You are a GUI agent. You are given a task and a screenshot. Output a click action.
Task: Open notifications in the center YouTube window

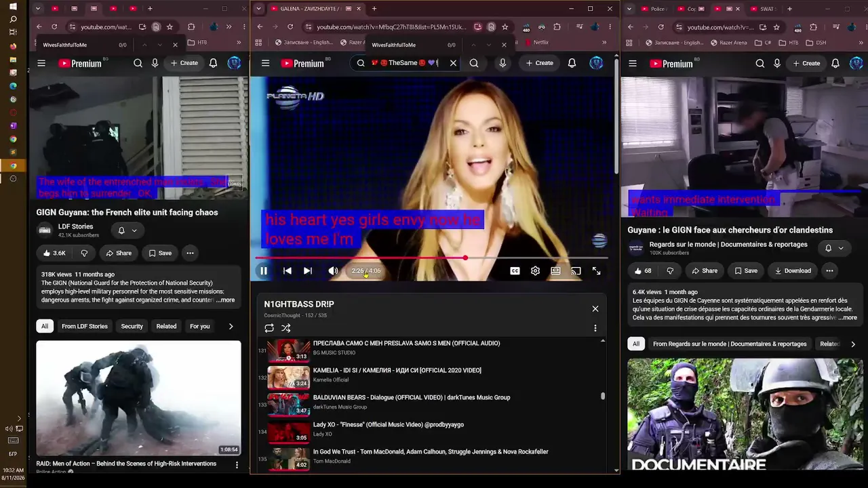click(572, 63)
